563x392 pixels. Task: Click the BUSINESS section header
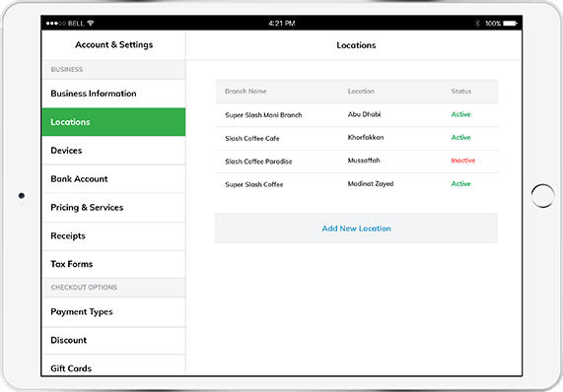(x=67, y=70)
